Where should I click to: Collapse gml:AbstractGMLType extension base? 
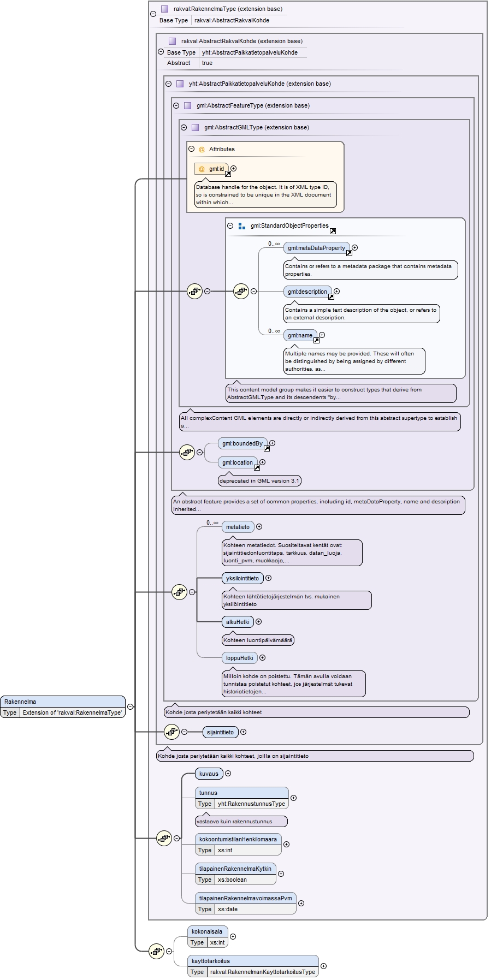[x=184, y=127]
